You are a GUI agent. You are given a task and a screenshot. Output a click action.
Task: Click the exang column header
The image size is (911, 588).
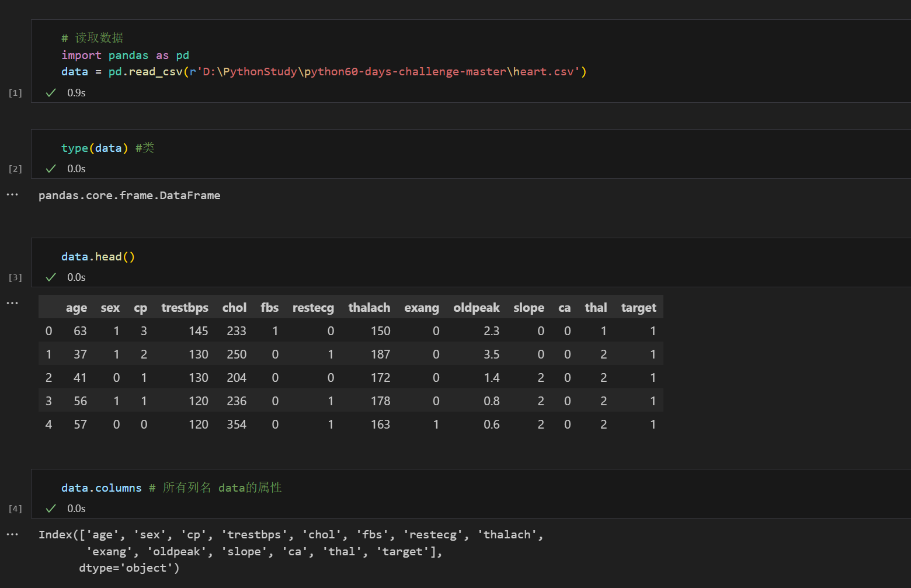coord(422,308)
